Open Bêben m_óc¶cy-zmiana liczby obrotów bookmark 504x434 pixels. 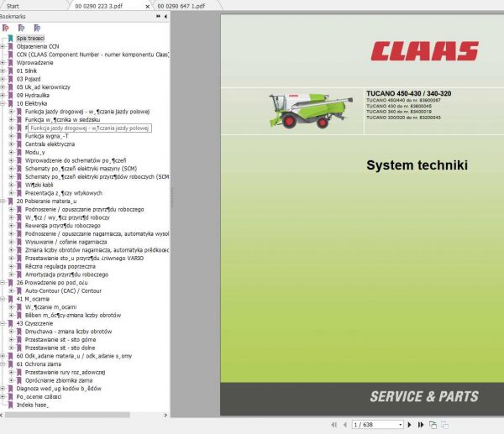[x=73, y=315]
